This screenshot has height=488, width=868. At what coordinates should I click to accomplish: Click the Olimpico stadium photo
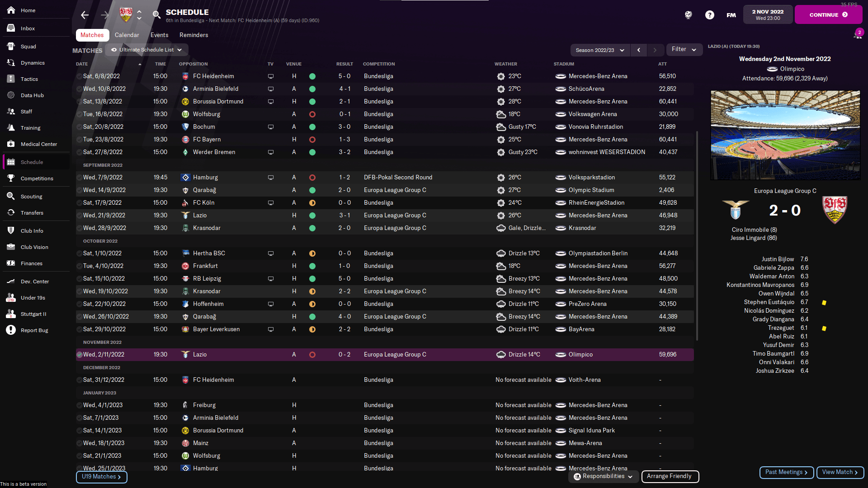tap(785, 135)
